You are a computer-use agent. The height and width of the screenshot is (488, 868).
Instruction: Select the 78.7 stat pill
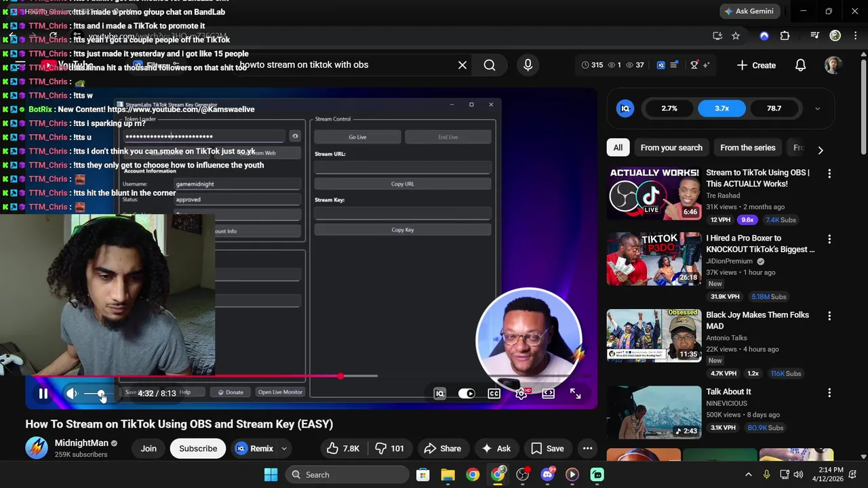(774, 108)
